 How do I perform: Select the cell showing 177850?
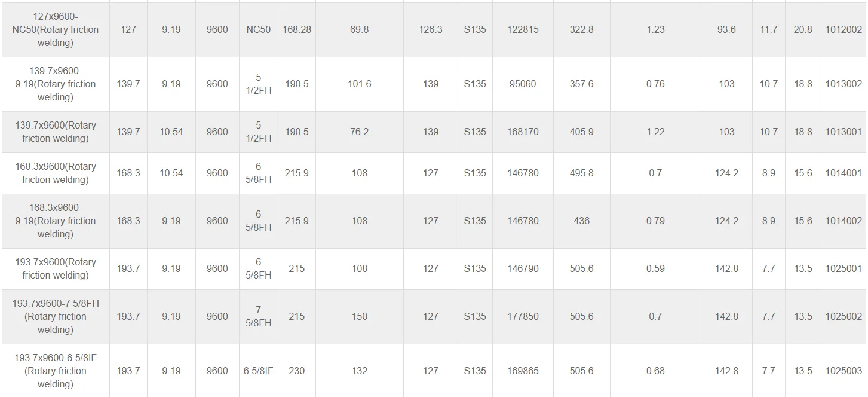point(523,316)
